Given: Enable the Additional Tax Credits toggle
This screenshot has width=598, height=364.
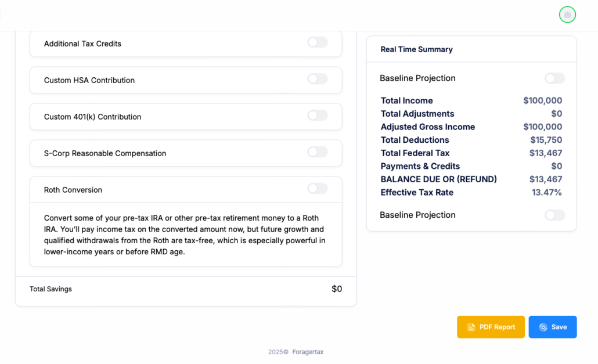Looking at the screenshot, I should 318,42.
